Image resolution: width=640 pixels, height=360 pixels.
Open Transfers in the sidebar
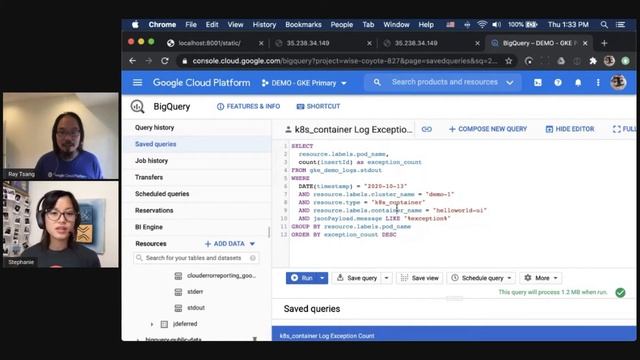coord(149,177)
